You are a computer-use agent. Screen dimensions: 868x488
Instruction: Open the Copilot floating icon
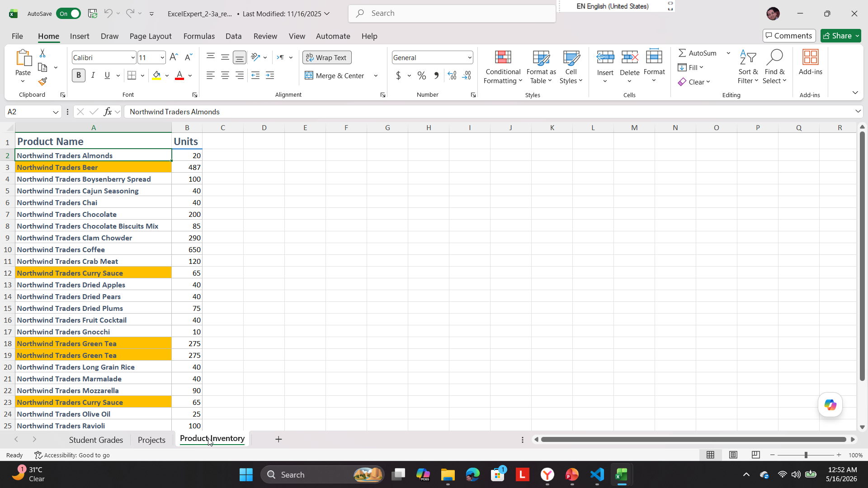(830, 405)
